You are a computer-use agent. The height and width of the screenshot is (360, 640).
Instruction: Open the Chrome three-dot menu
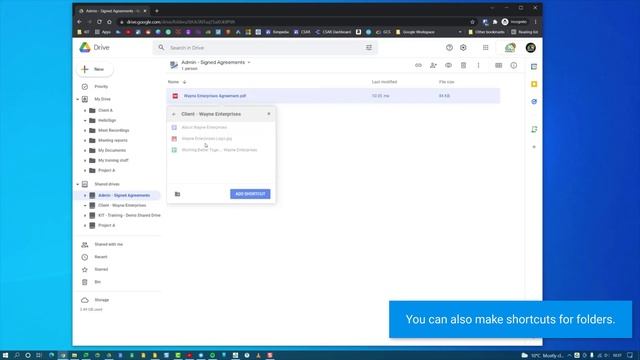[536, 22]
